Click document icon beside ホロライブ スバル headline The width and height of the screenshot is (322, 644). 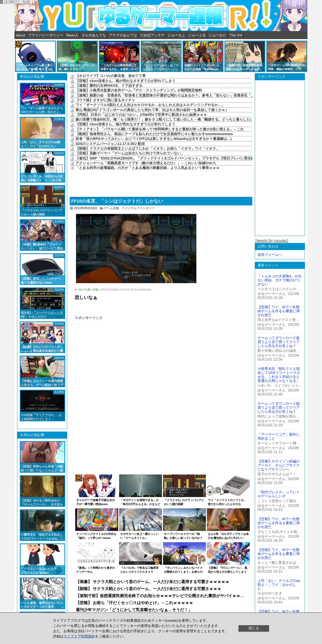pyautogui.click(x=72, y=76)
